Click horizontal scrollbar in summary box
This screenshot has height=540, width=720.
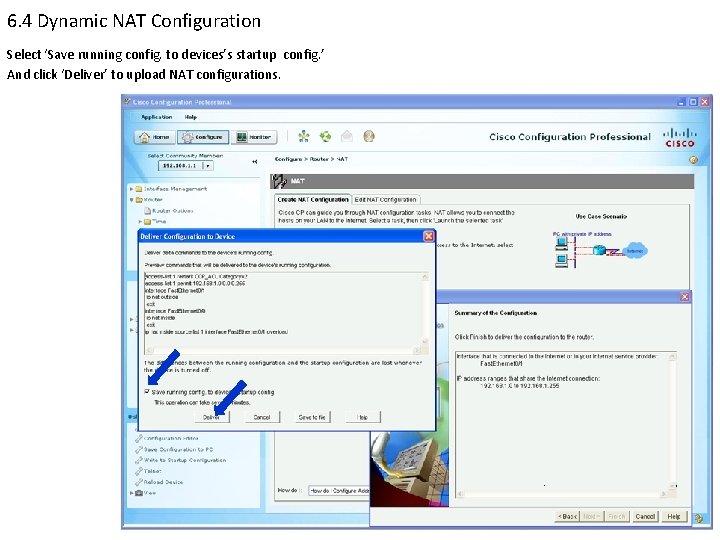pos(562,494)
